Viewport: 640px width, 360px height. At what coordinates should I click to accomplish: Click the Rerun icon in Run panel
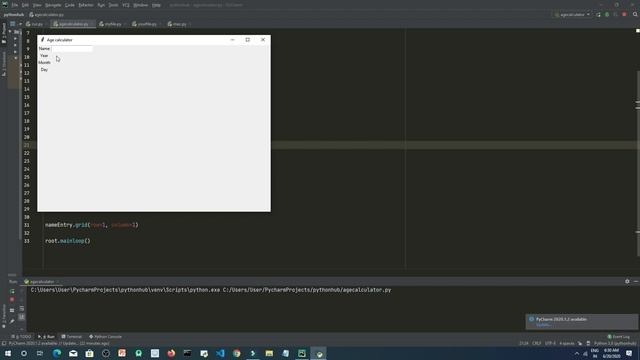point(12,291)
